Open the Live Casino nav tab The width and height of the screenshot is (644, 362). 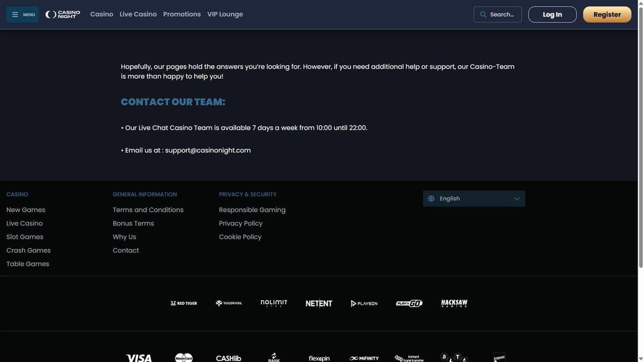138,14
